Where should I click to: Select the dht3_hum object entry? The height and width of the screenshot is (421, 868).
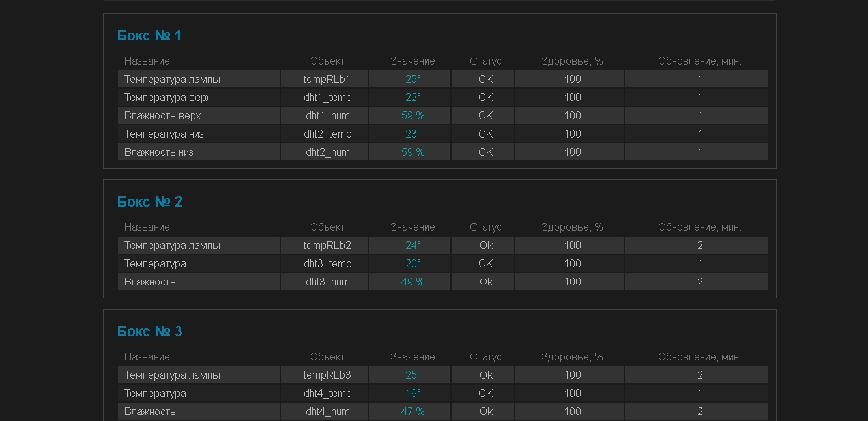[327, 282]
